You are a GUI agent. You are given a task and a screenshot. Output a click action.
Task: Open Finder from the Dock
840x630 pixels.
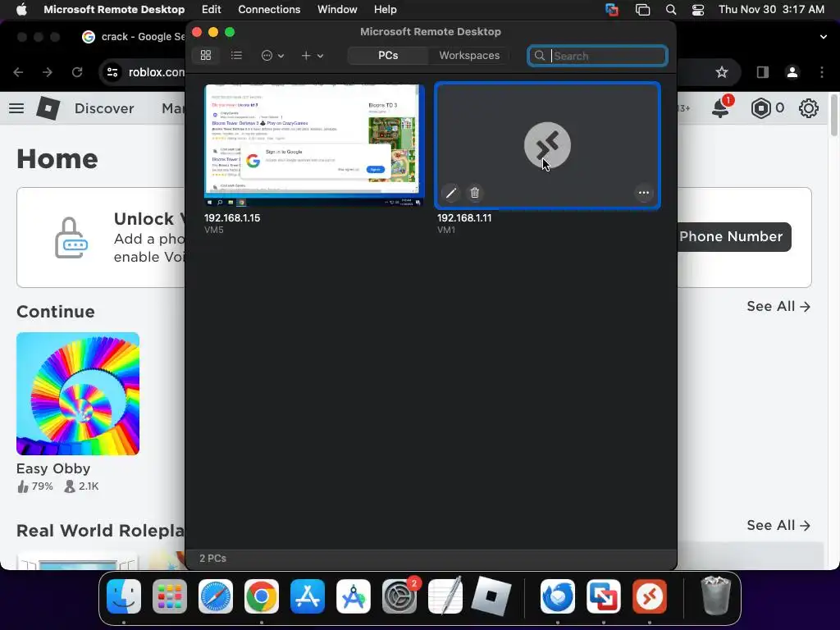(x=124, y=596)
